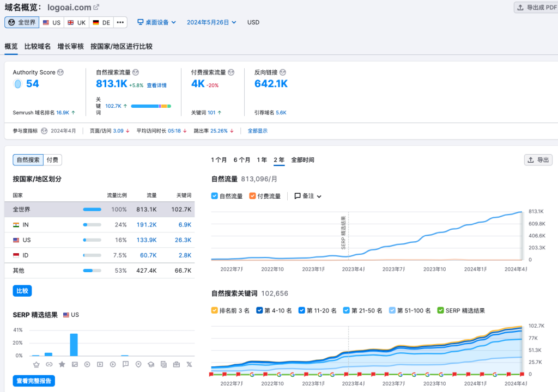Click the globe icon beside 付费搜索流量
The width and height of the screenshot is (558, 392).
pos(231,72)
